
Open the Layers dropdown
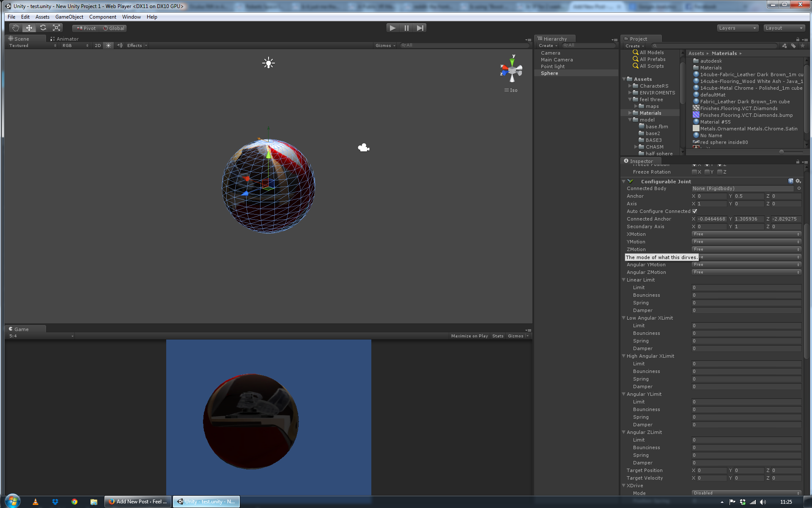[x=737, y=28]
